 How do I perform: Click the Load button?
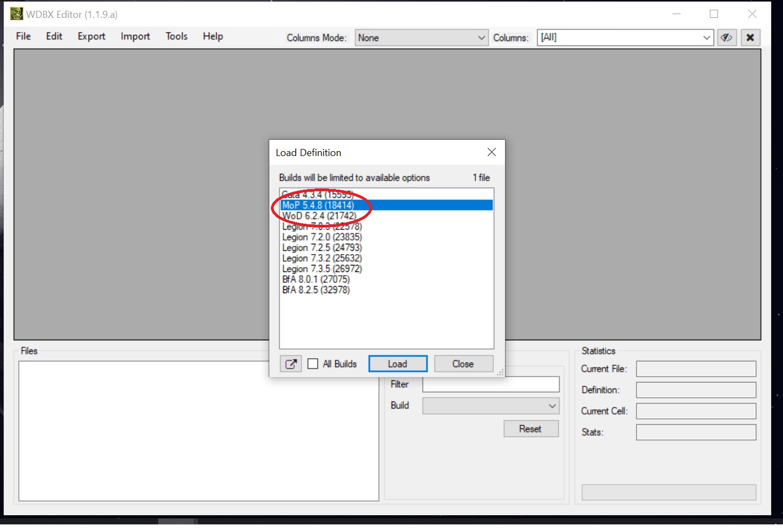click(x=398, y=364)
